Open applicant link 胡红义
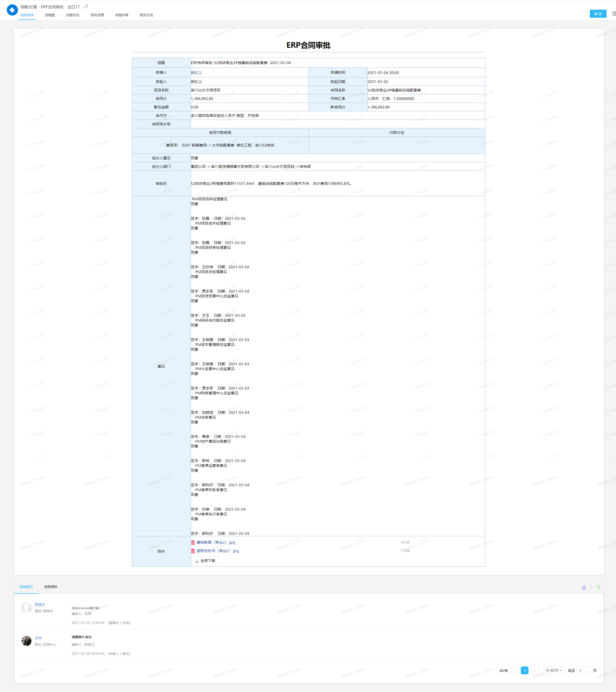The width and height of the screenshot is (616, 692). pos(196,73)
